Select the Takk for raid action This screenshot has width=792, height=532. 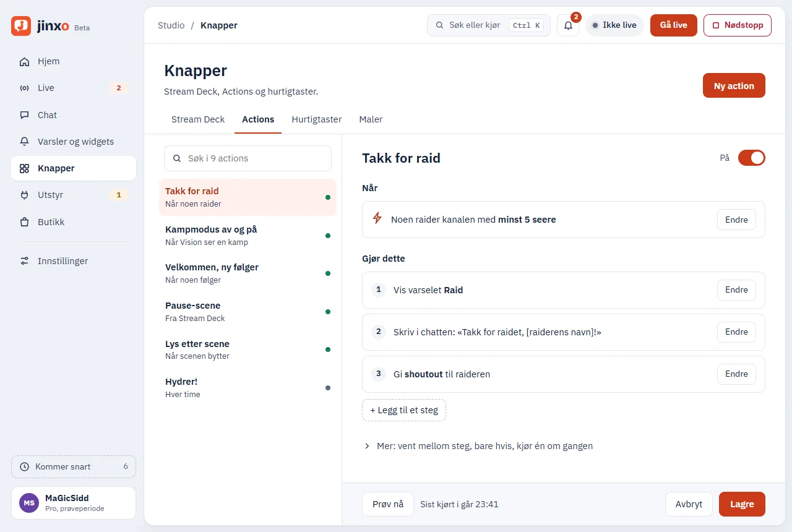tap(247, 197)
